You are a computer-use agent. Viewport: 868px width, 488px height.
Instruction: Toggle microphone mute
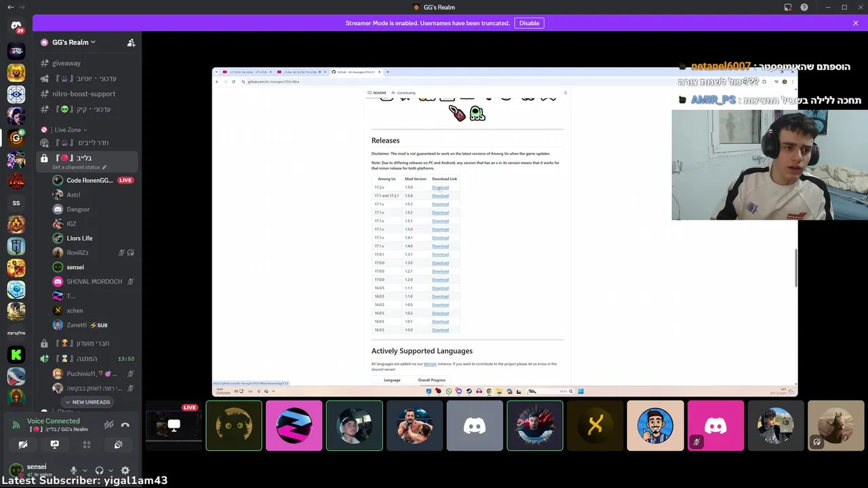coord(73,470)
